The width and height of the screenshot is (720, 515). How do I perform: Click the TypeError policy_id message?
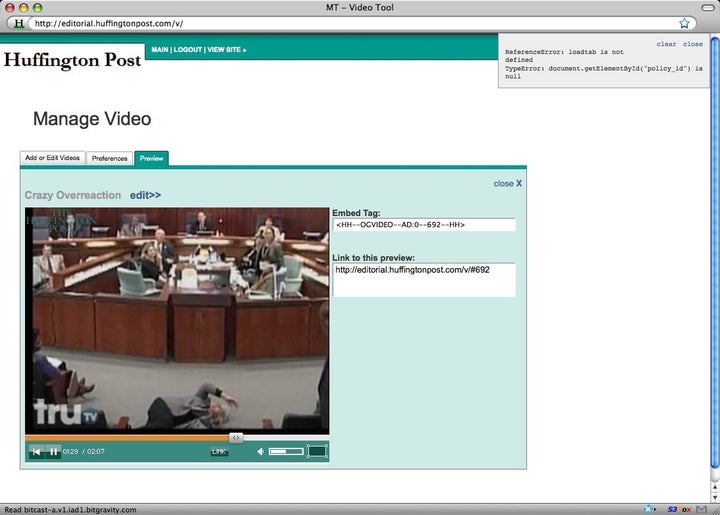pos(603,73)
